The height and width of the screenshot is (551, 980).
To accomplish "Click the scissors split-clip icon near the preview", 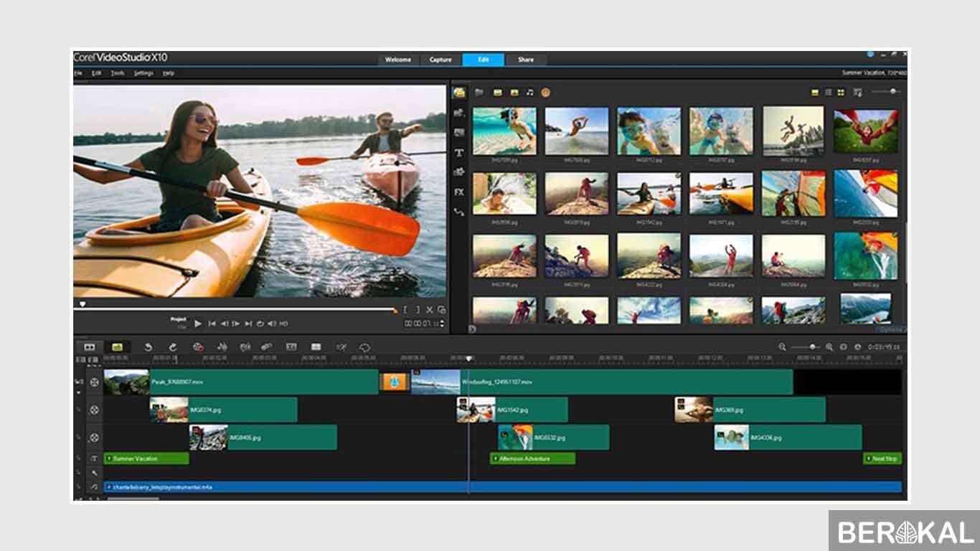I will pos(428,311).
